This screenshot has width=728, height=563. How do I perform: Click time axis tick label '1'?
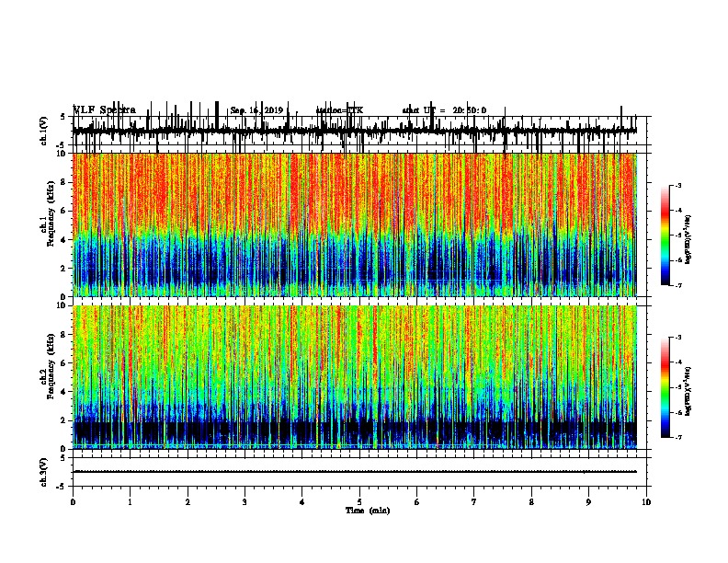click(x=130, y=501)
